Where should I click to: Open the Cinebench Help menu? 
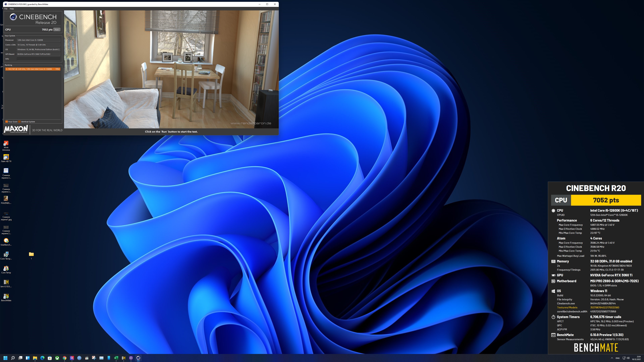(x=12, y=9)
